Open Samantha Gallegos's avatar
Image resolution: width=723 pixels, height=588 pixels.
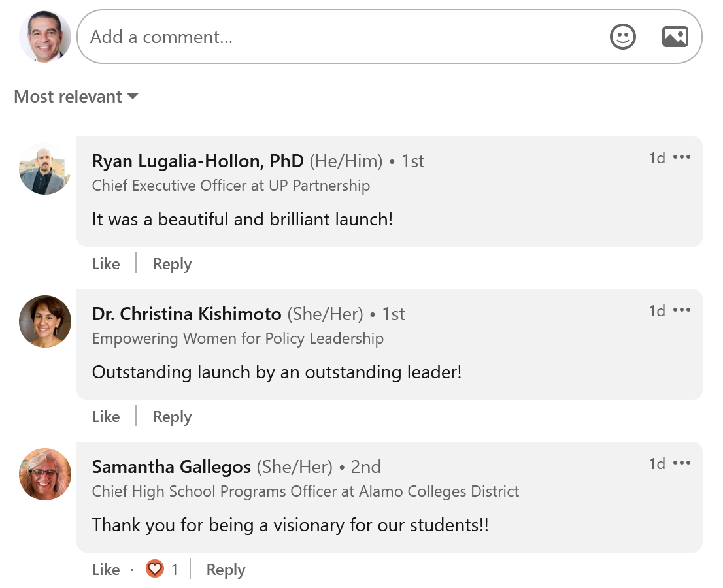[x=44, y=474]
